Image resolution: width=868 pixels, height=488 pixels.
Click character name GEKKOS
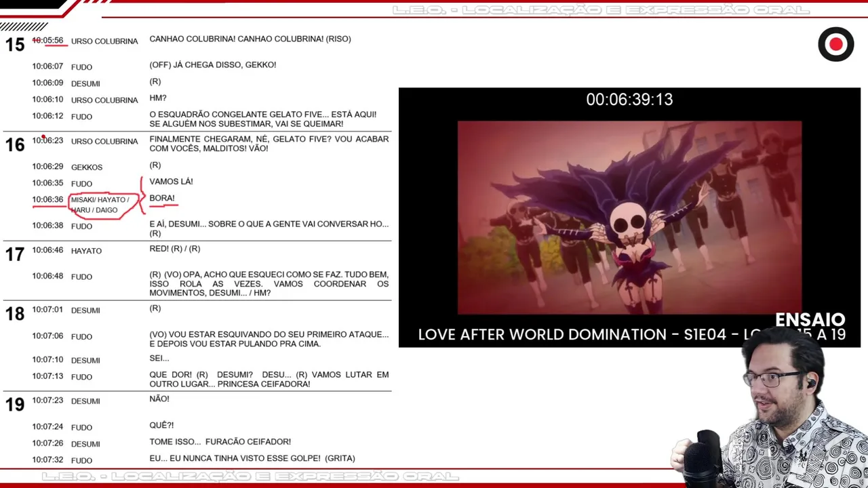[x=87, y=167]
